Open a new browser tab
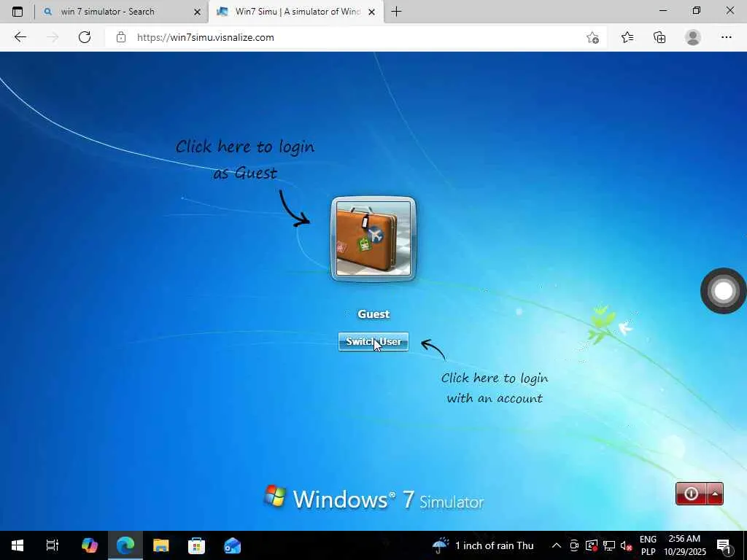 pyautogui.click(x=396, y=12)
